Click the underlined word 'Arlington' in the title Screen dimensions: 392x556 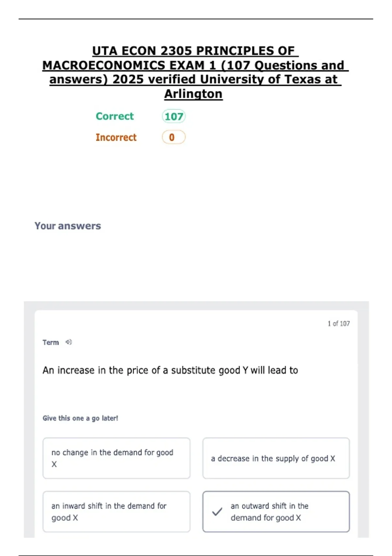193,94
